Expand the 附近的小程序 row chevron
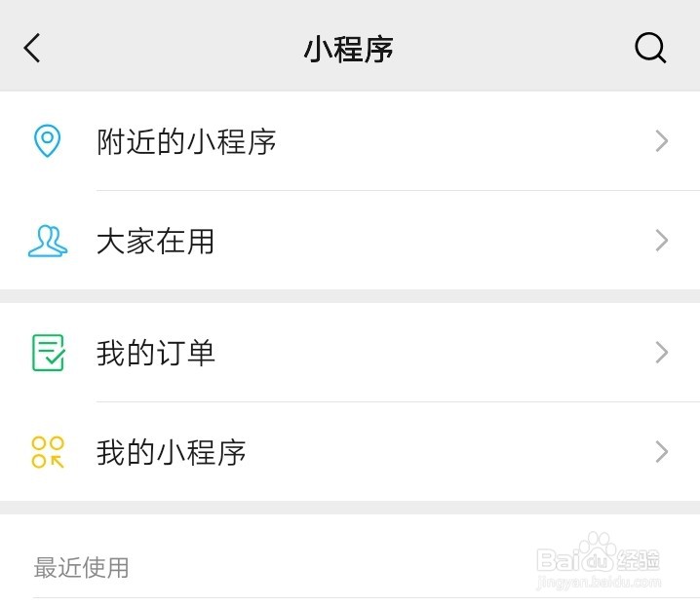This screenshot has height=606, width=700. (662, 141)
